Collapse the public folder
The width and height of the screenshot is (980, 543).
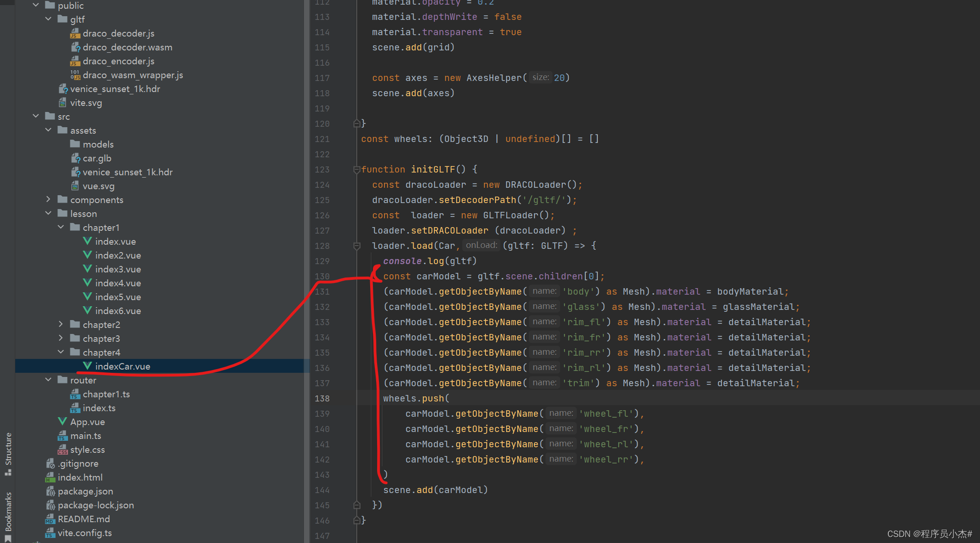coord(36,5)
